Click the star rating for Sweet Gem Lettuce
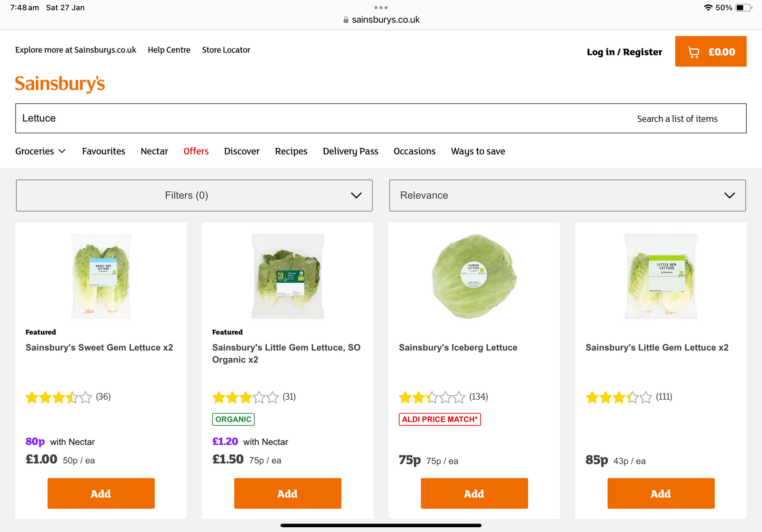 pos(58,397)
